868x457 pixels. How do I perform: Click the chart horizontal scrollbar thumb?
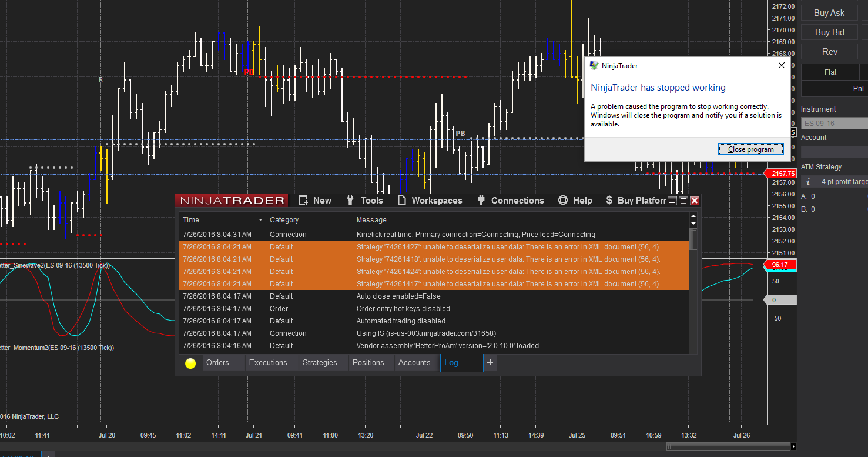728,446
